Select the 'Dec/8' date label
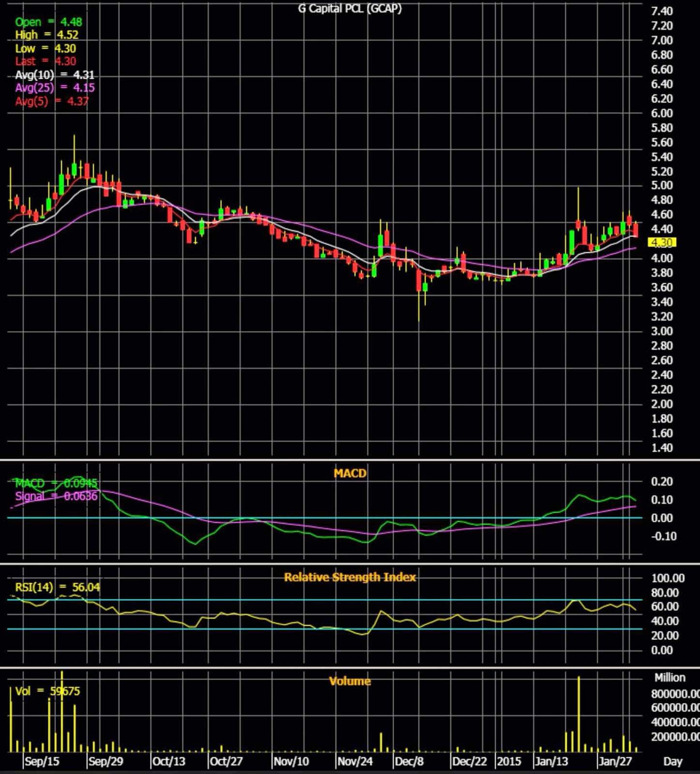The image size is (700, 774). coord(409,761)
